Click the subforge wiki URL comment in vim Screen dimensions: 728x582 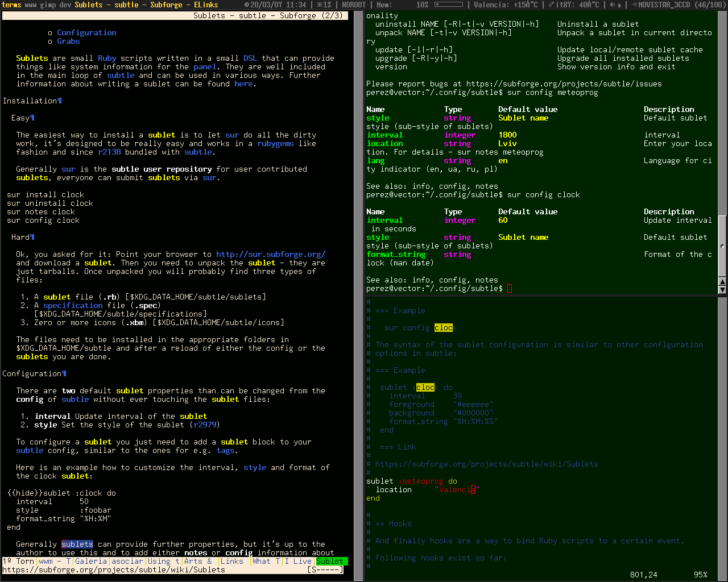tap(487, 464)
